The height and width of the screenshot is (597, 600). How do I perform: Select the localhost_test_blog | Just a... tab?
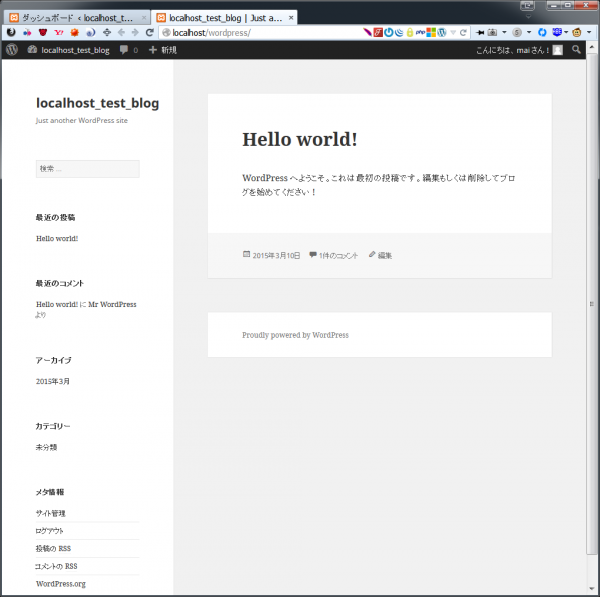coord(224,18)
